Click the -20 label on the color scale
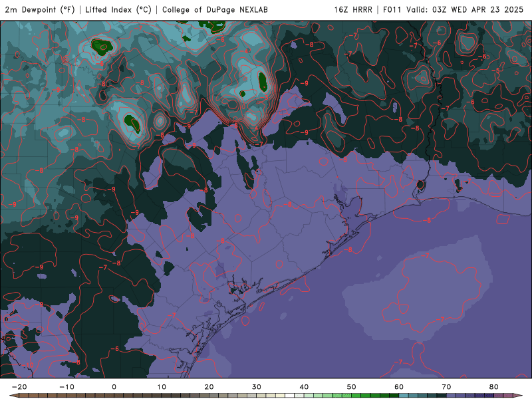Screen dimensions: 532x399 pos(19,387)
